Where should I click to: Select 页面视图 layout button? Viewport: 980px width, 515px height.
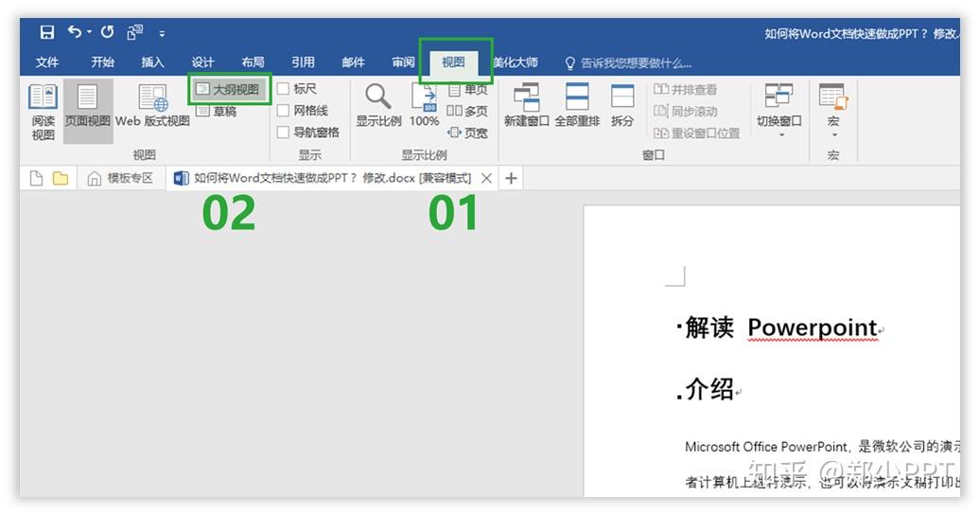point(87,111)
